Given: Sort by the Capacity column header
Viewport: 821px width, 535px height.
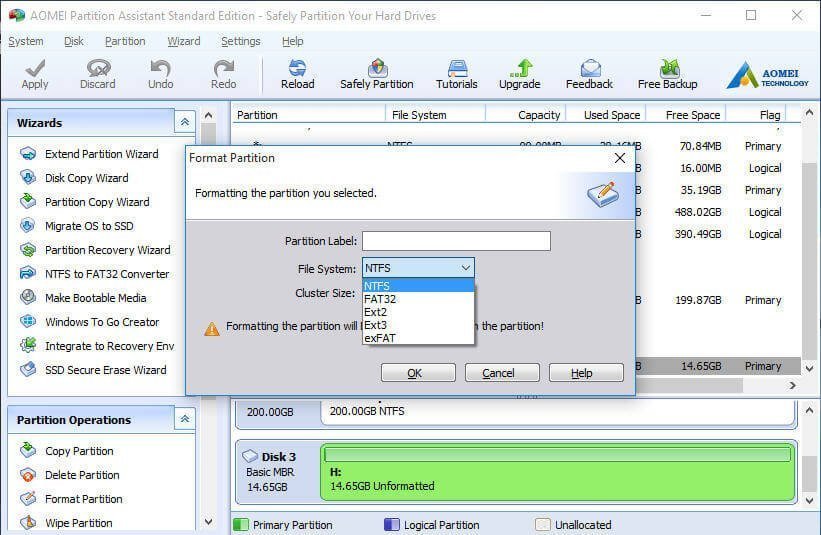Looking at the screenshot, I should [x=526, y=115].
